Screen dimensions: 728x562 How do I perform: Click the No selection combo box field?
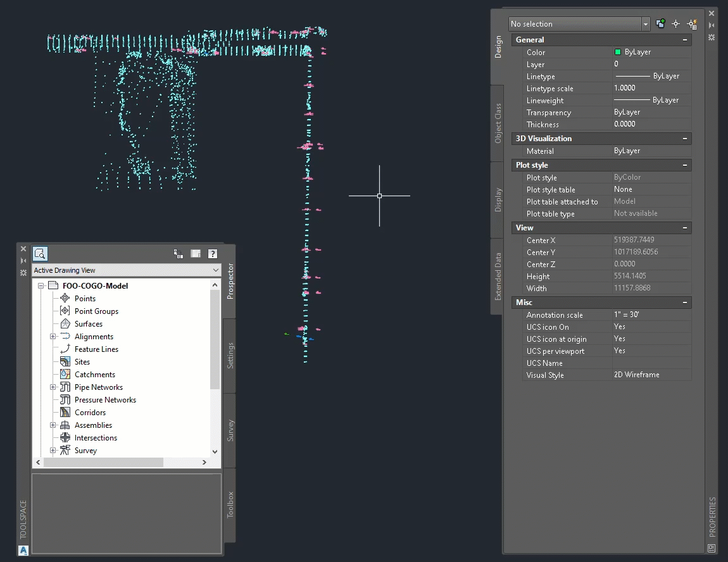click(x=576, y=23)
